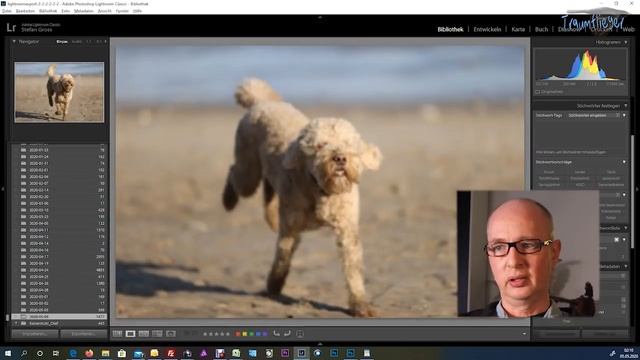This screenshot has width=640, height=360.
Task: Toggle right panel group visibility
Action: [x=637, y=189]
